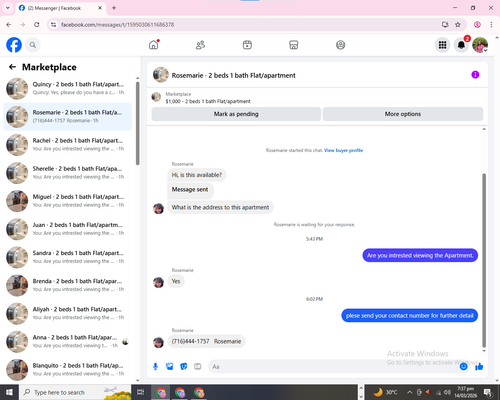500x400 pixels.
Task: Open Quincy conversation
Action: [68, 88]
